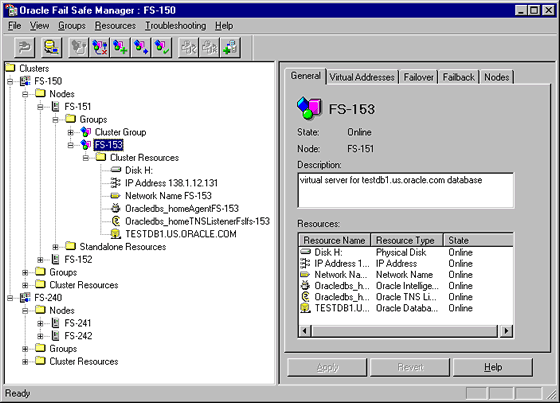Switch to the Nodes tab
Screen dimensions: 560x403
(497, 77)
